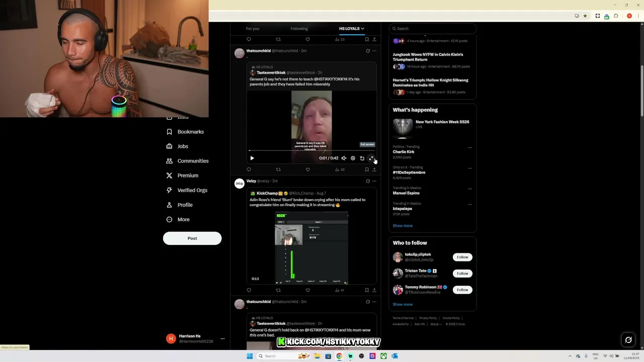Viewport: 644px width, 362px height.
Task: Open Communities in sidebar
Action: [x=187, y=161]
